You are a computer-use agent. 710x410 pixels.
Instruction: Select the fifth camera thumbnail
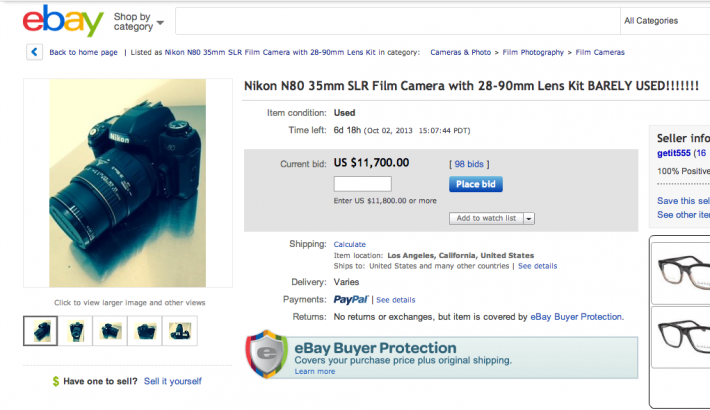tap(180, 331)
